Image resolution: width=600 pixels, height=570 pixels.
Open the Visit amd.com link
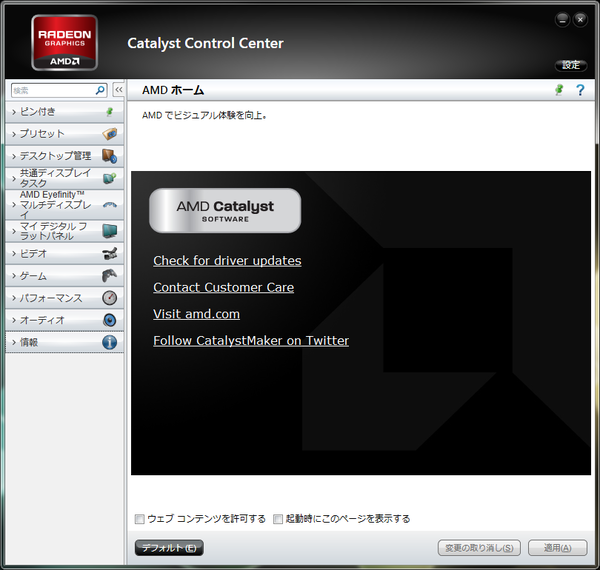(196, 314)
